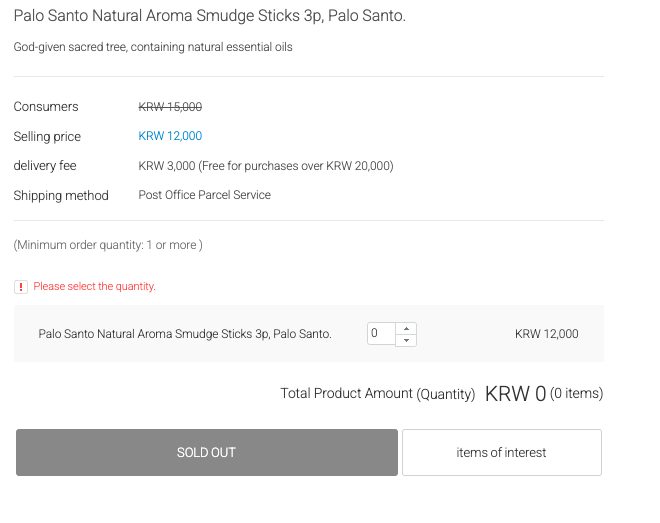The width and height of the screenshot is (660, 523).
Task: Click the 'Shipping method' label
Action: tap(61, 196)
